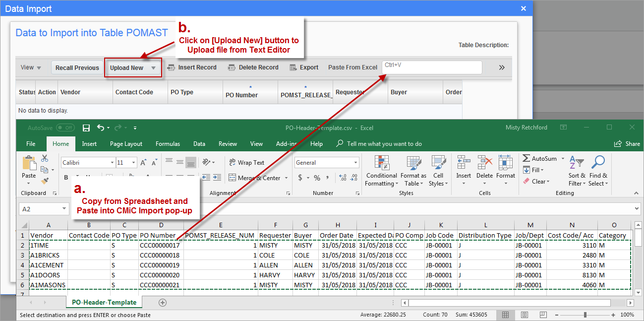Click the Cut scissors icon

45,158
